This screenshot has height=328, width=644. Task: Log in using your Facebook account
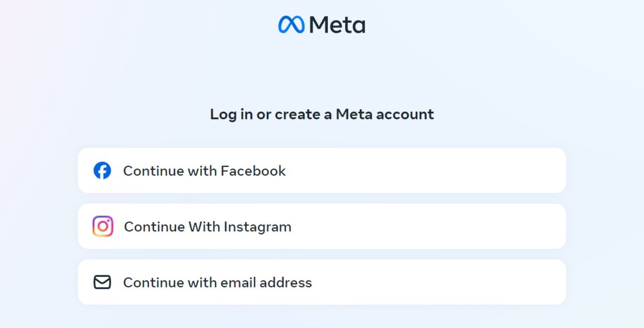(322, 171)
